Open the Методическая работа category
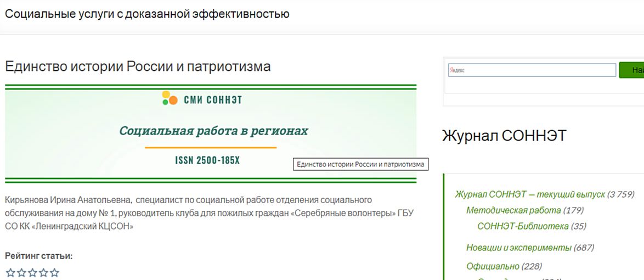Viewport: 644px width, 280px height. point(513,210)
